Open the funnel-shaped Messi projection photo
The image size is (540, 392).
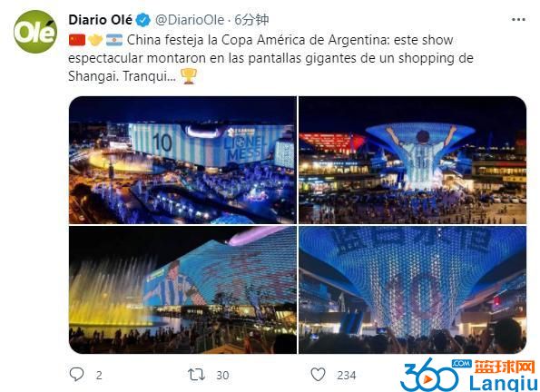[412, 160]
